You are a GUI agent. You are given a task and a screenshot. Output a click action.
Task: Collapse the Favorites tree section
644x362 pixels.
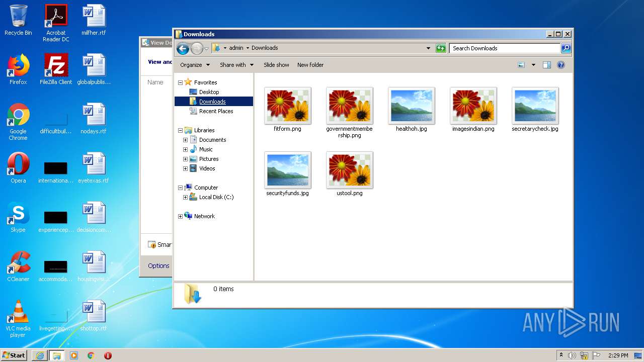tap(180, 82)
